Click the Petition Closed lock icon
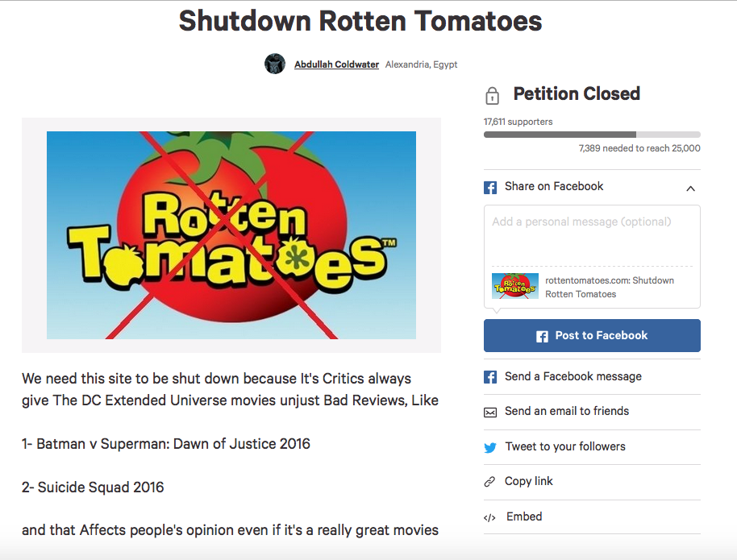The image size is (737, 560). pyautogui.click(x=492, y=96)
